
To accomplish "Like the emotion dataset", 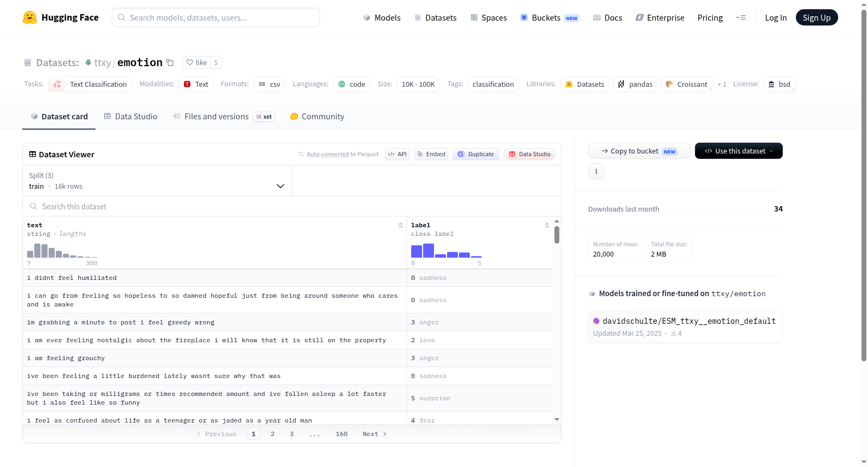I will click(x=196, y=62).
